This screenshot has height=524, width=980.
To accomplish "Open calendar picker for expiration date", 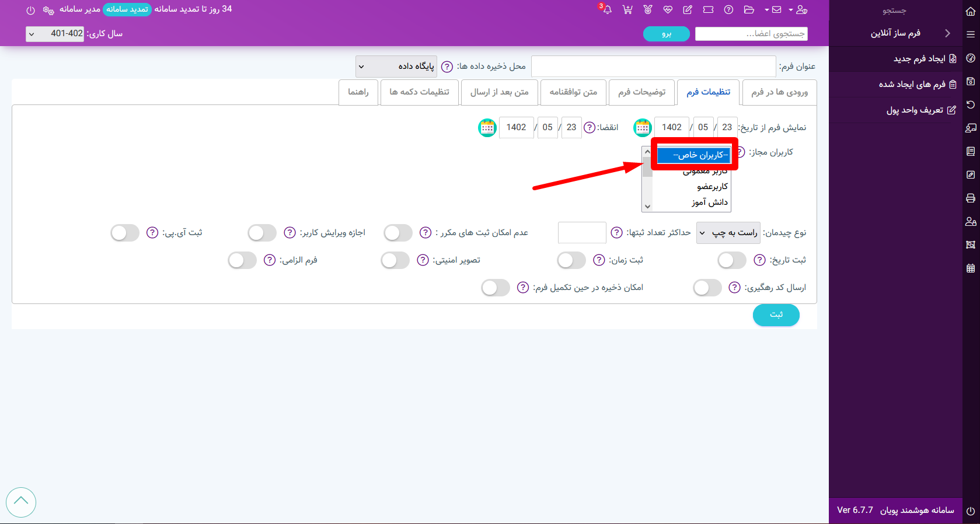I will pos(487,127).
